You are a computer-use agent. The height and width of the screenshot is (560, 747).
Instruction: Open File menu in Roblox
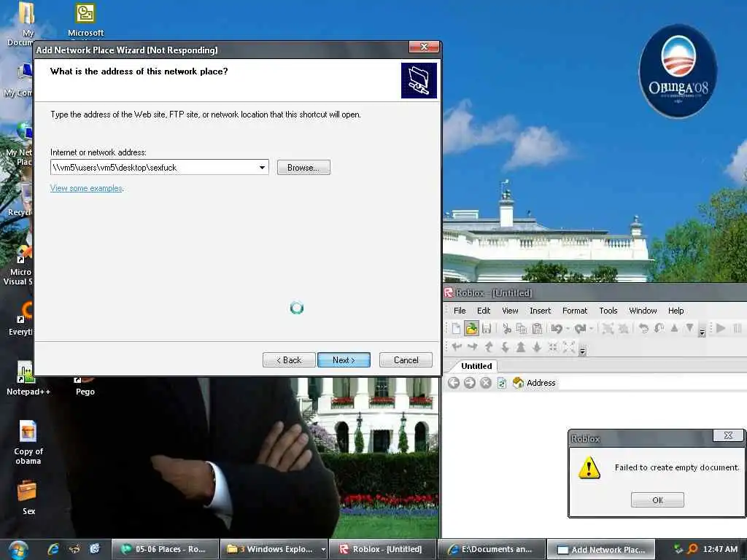pos(460,311)
